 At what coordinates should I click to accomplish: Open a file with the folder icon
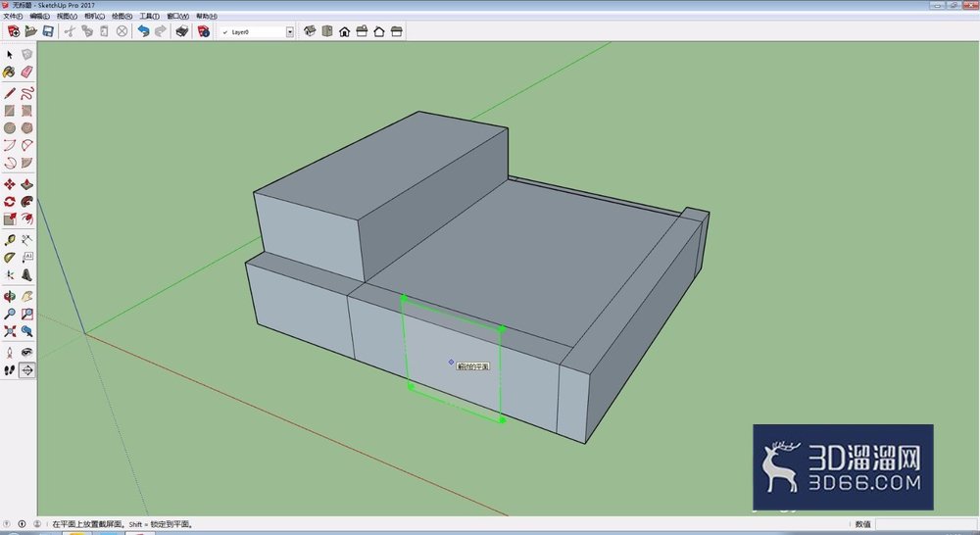tap(30, 31)
